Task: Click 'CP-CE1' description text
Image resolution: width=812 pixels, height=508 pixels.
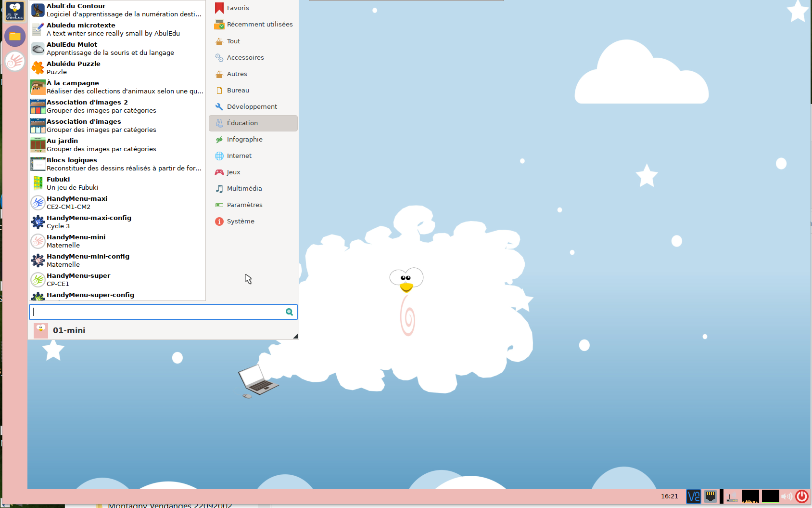Action: point(58,284)
